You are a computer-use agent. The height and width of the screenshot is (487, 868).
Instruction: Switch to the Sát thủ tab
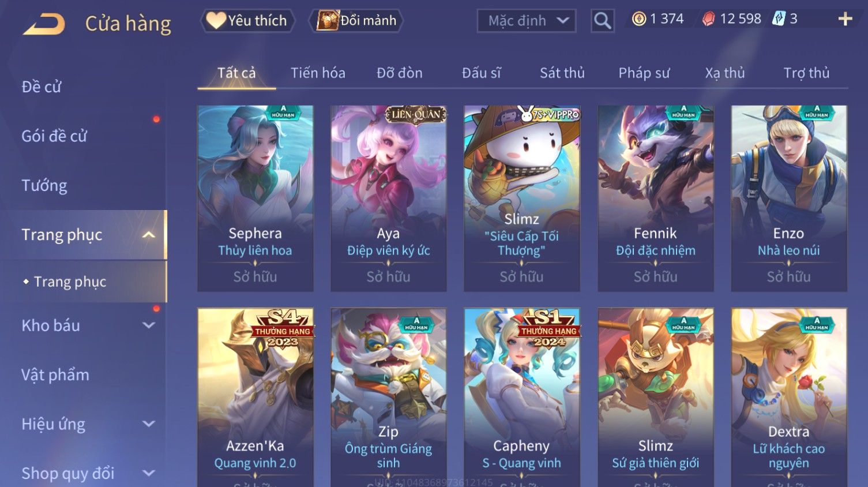point(562,73)
